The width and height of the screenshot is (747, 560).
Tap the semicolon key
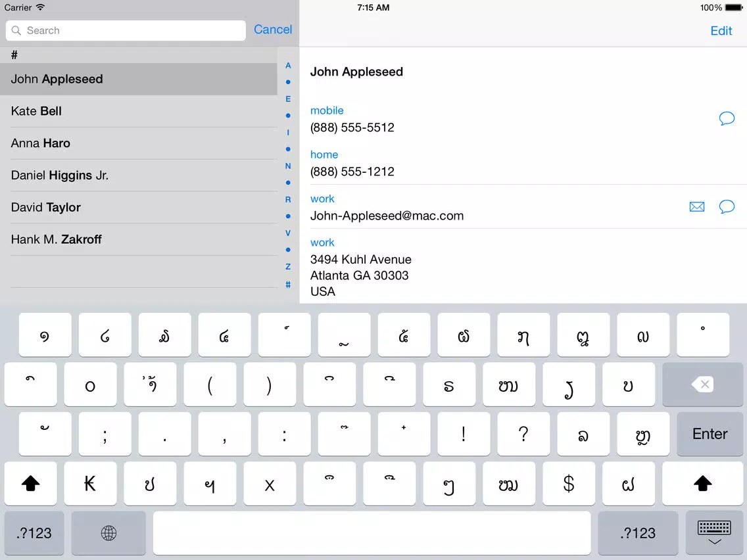(x=105, y=434)
